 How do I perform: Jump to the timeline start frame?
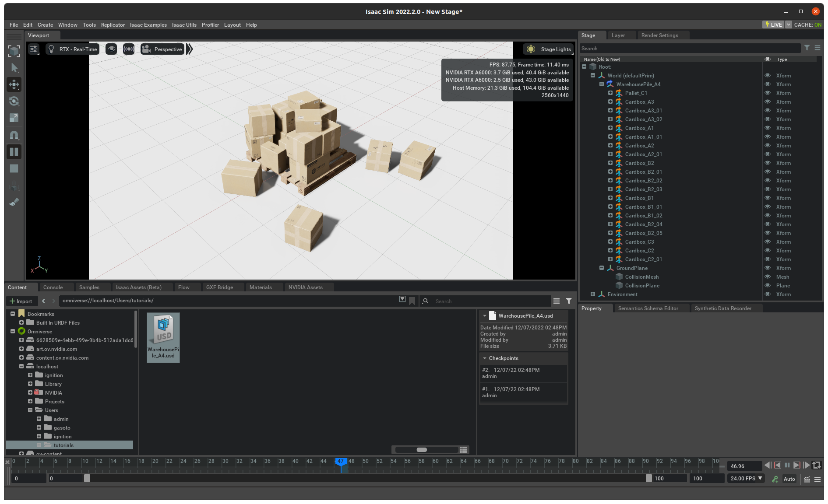768,465
